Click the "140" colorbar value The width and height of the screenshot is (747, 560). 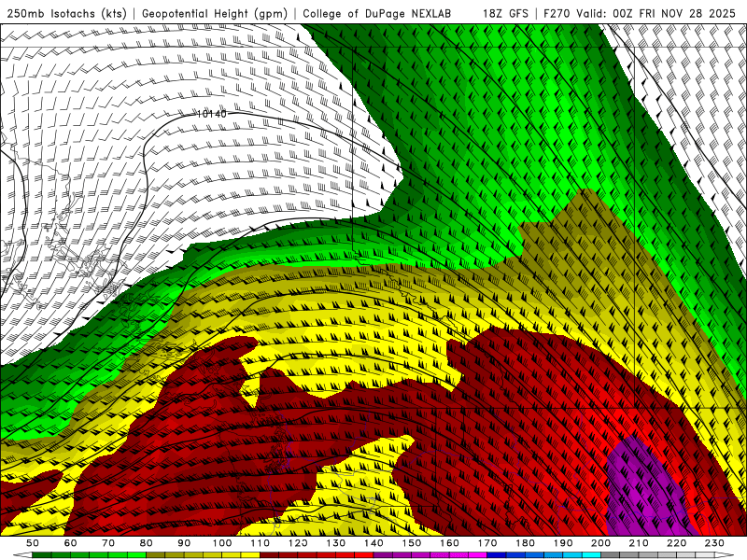[373, 543]
